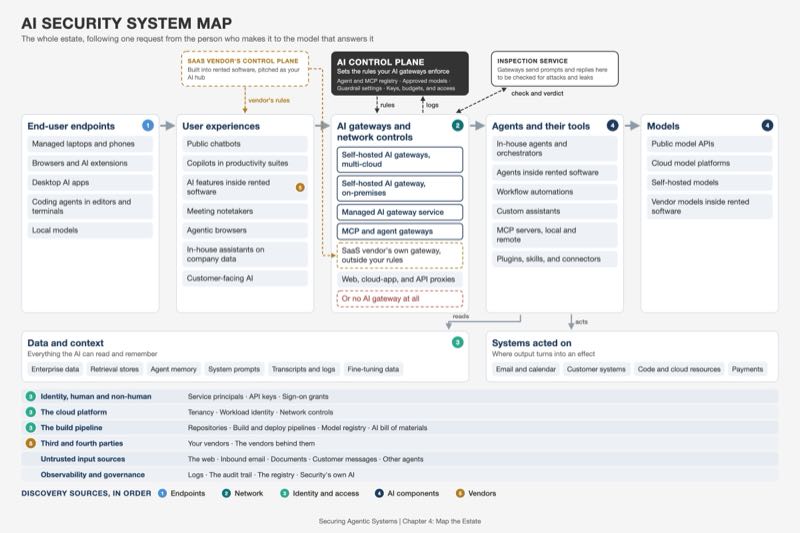
Task: Click 'Self-hosted models' item
Action: pos(710,183)
